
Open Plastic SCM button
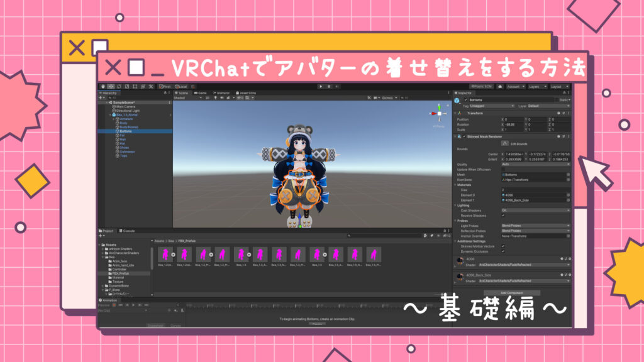[481, 87]
